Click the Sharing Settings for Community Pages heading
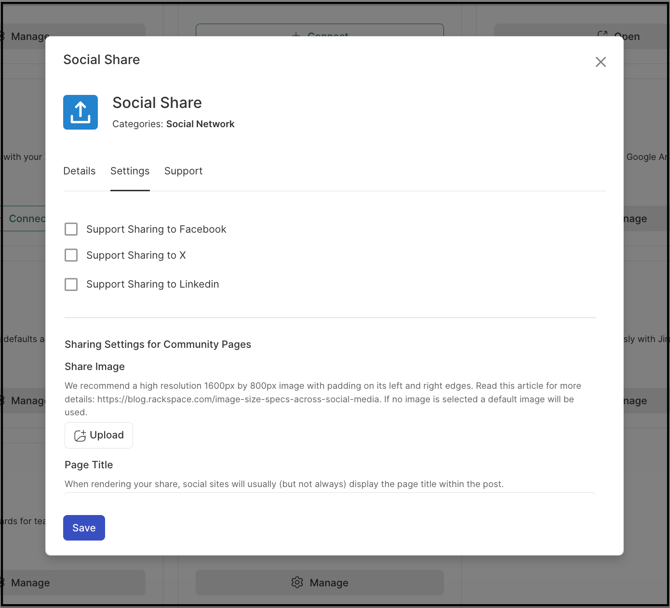 (158, 344)
